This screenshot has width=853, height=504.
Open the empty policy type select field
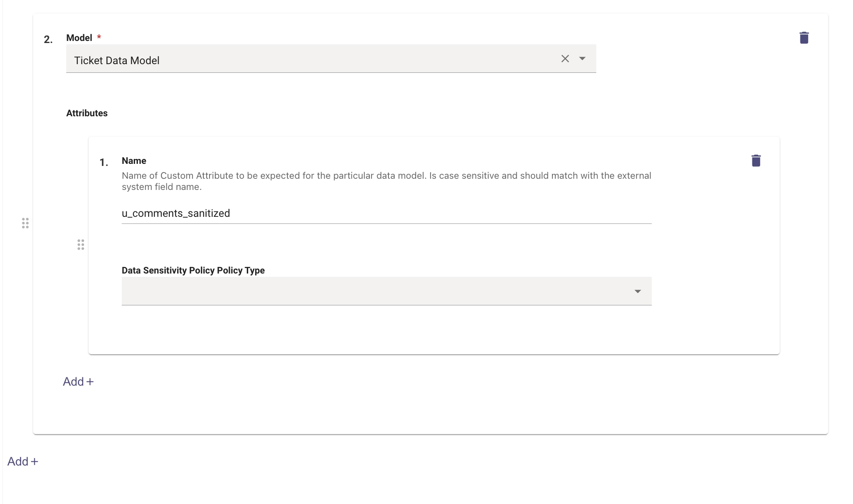[386, 291]
